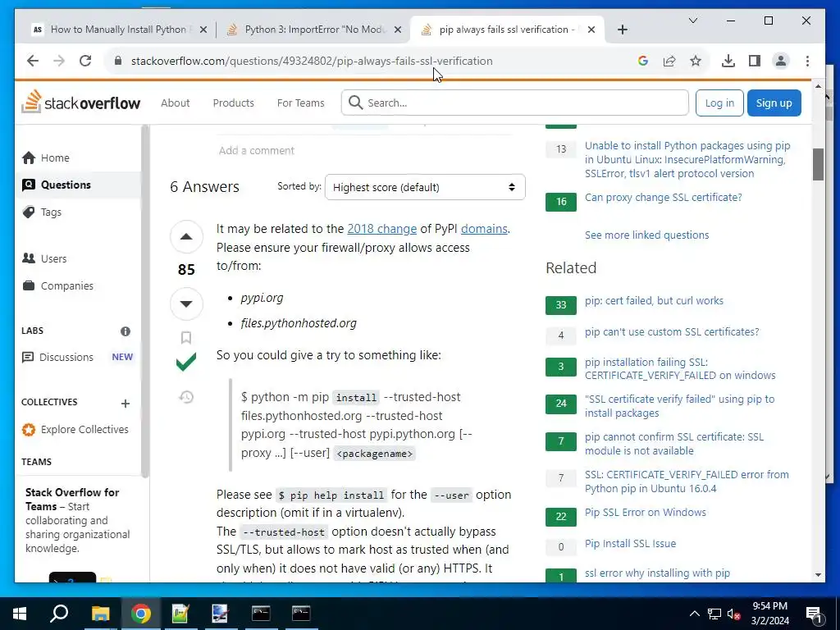Open See more linked questions

646,235
